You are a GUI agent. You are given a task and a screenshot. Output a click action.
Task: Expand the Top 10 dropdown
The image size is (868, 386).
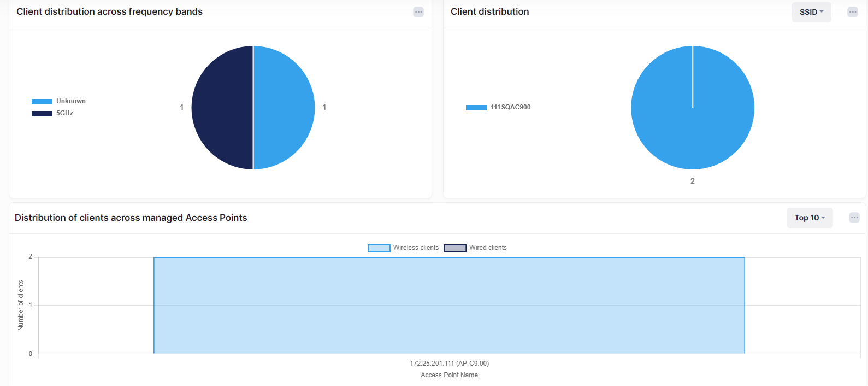click(809, 218)
